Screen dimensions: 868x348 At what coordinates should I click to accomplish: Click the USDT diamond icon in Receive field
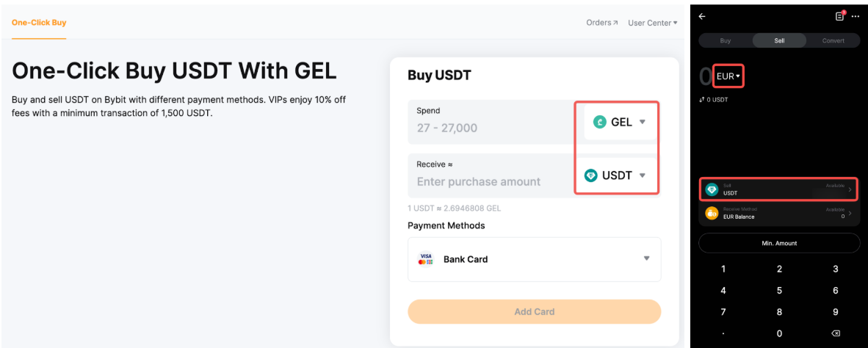coord(591,175)
